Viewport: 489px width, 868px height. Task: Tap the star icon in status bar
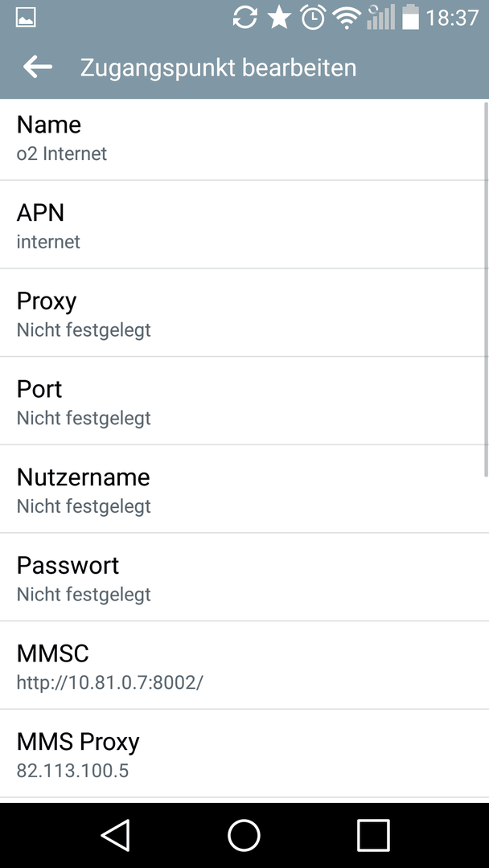point(279,17)
